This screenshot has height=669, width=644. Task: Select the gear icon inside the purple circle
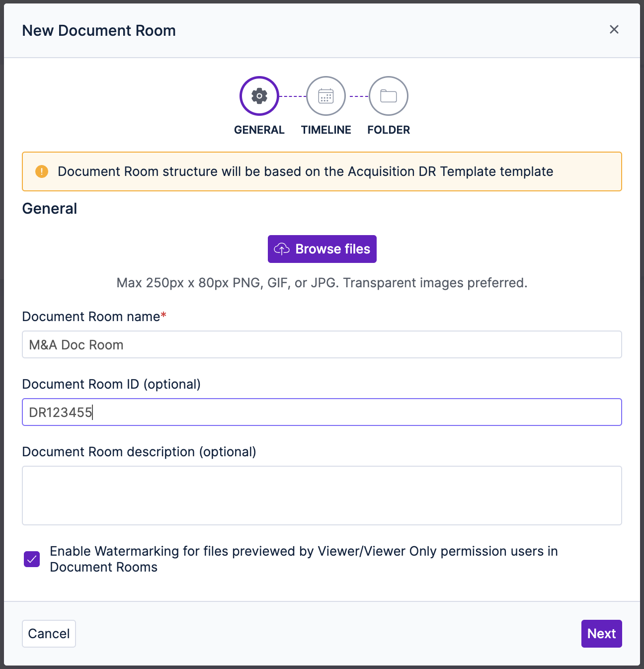tap(259, 95)
